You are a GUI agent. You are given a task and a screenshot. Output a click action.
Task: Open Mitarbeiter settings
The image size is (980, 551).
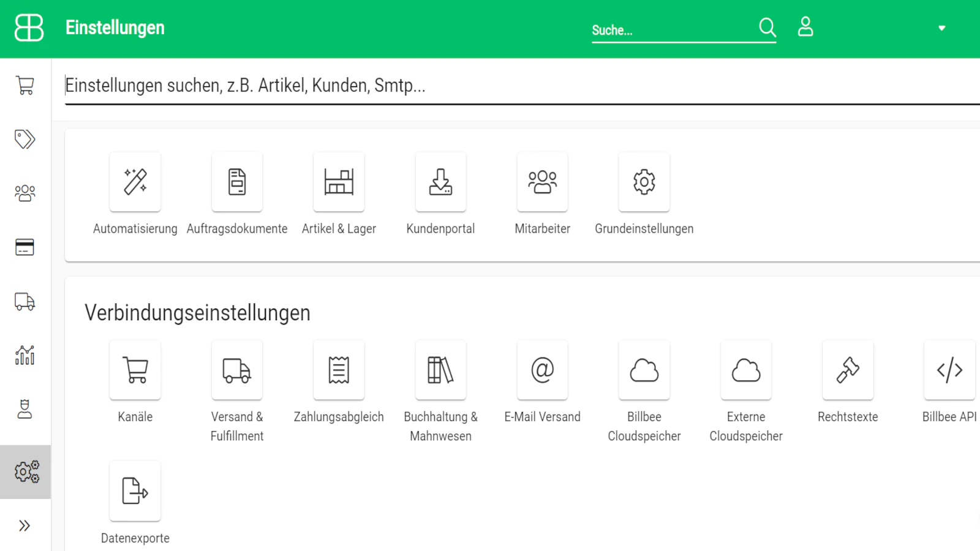(x=542, y=182)
